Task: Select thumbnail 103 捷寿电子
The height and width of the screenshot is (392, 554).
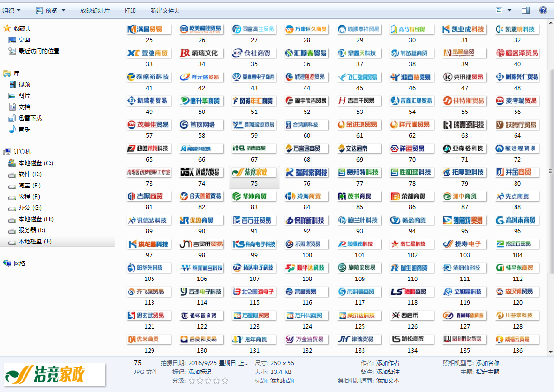Action: 465,244
